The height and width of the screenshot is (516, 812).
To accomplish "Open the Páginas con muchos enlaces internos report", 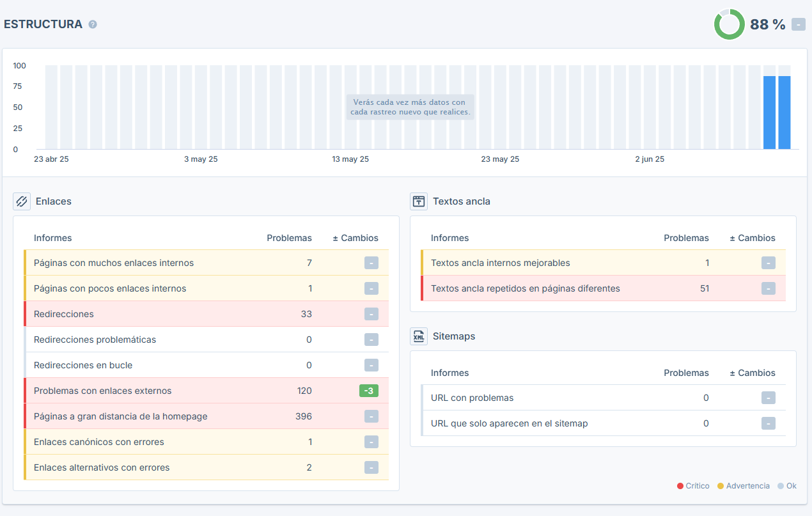I will pyautogui.click(x=114, y=263).
